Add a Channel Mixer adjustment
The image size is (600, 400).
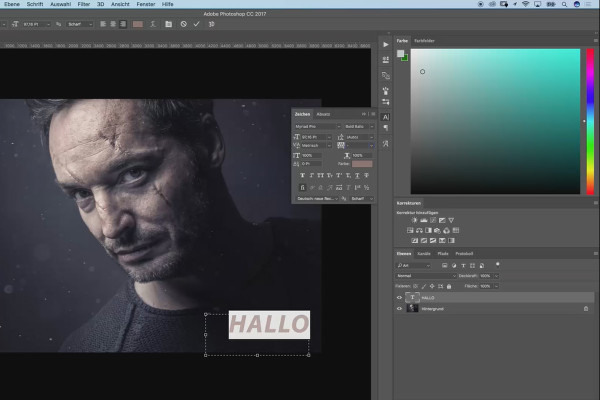point(447,230)
